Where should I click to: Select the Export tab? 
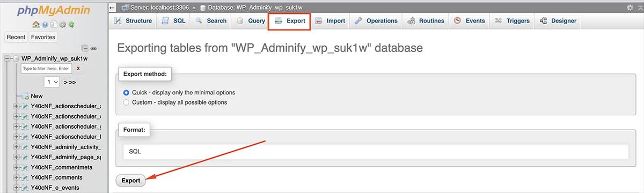[289, 21]
